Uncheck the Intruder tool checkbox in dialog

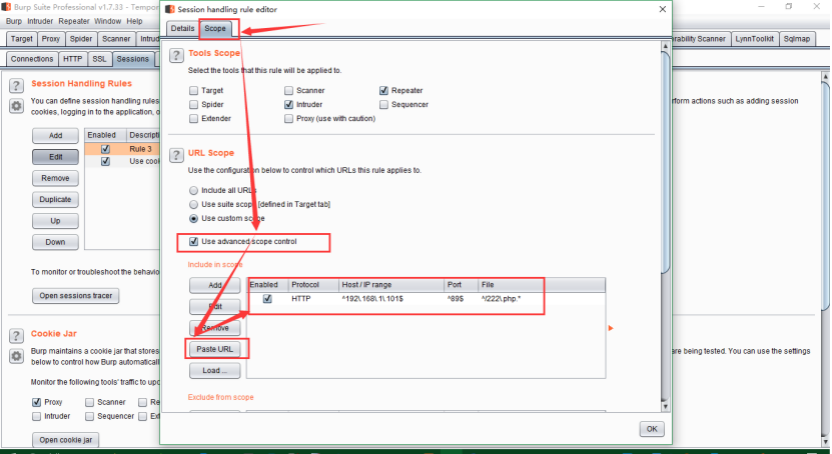[x=289, y=104]
